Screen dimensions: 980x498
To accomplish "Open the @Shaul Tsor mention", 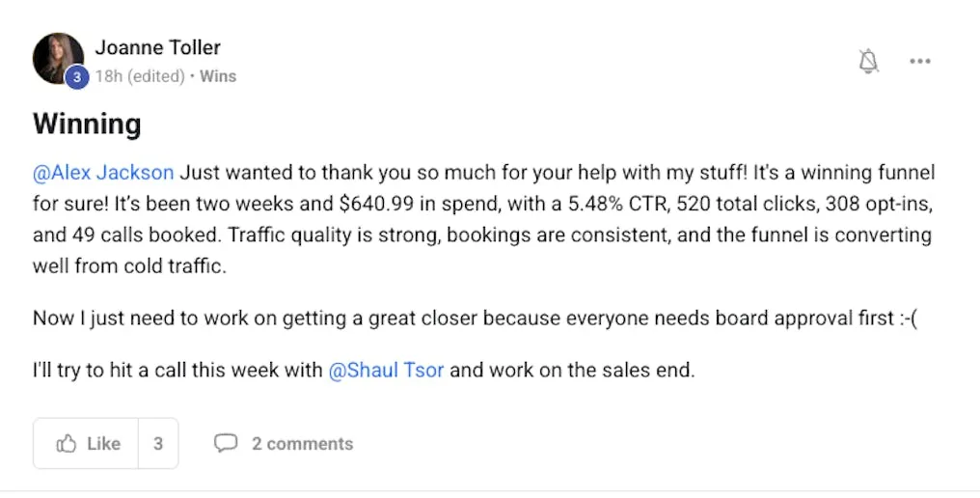I will click(386, 371).
